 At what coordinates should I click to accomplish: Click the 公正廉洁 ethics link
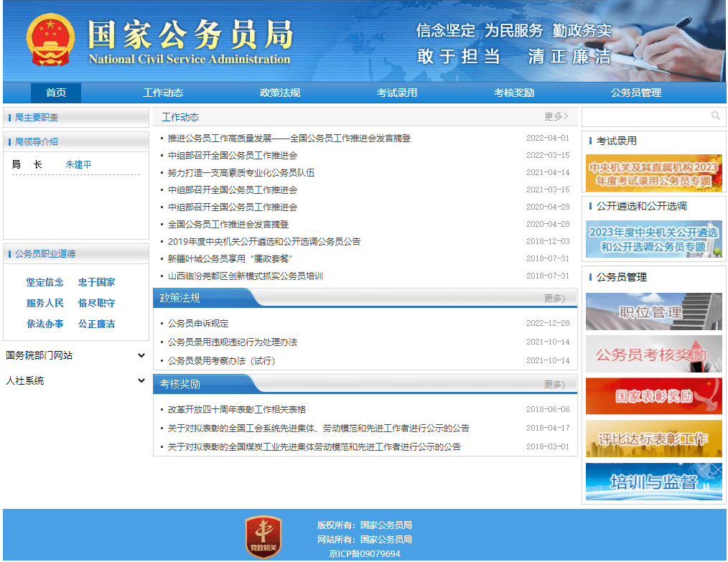click(x=97, y=324)
